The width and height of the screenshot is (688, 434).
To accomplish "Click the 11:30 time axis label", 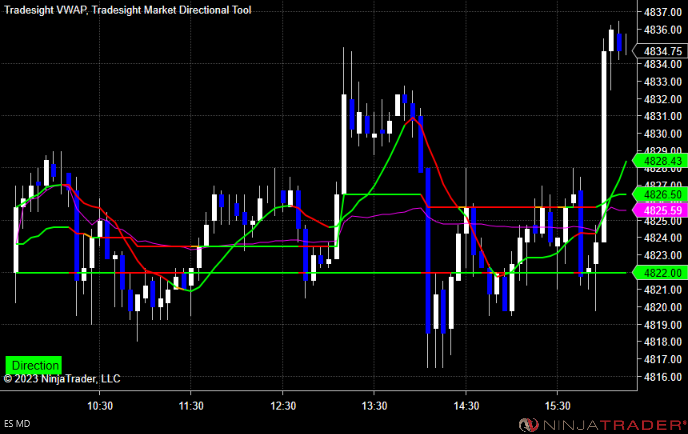I will tap(191, 405).
